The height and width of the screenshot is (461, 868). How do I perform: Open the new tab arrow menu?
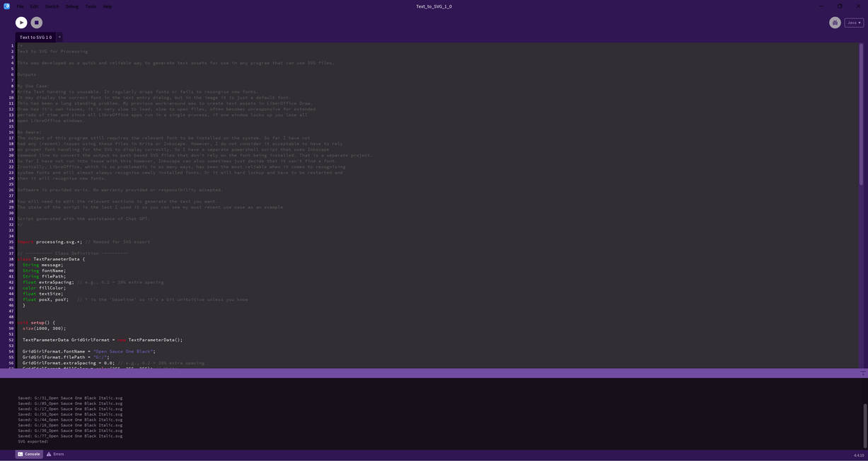[x=59, y=37]
